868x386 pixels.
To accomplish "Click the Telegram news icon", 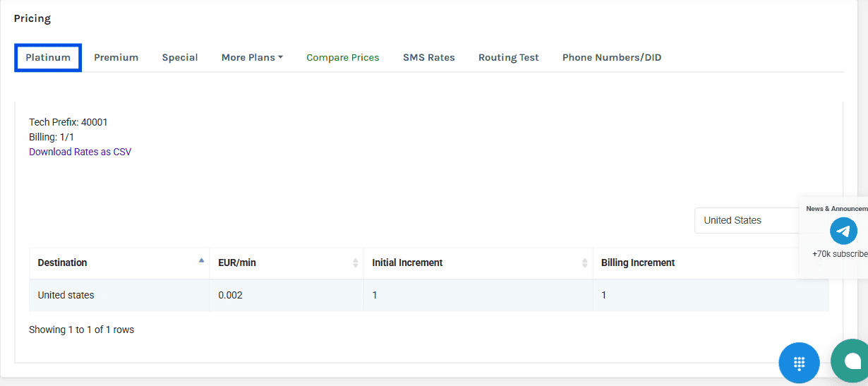I will [843, 231].
